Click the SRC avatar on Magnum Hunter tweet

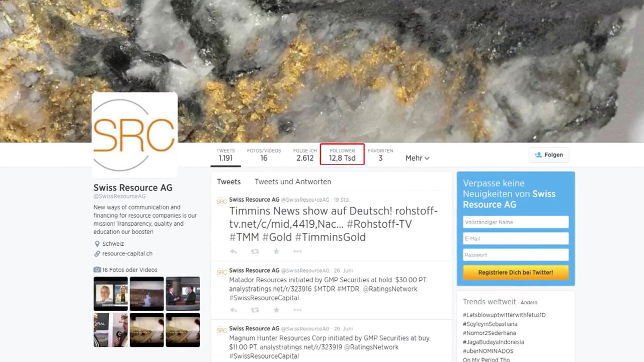coord(222,330)
